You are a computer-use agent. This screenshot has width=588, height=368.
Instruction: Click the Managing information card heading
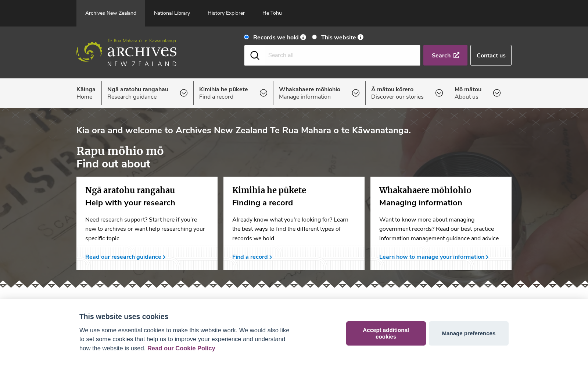coord(420,203)
